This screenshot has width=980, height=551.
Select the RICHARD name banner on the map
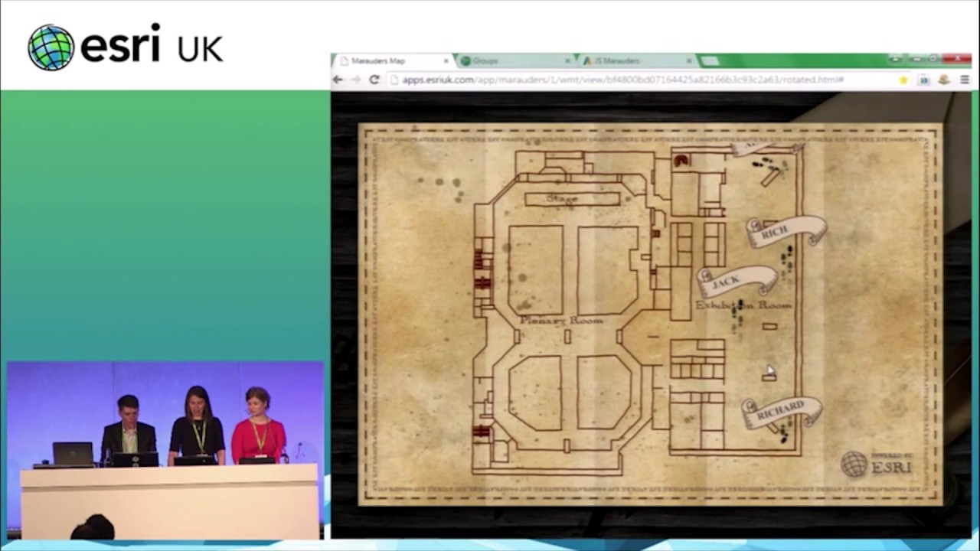tap(782, 413)
